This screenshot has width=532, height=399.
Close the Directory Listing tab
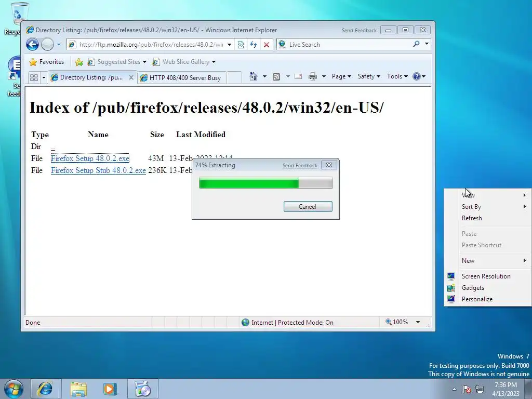pyautogui.click(x=131, y=77)
